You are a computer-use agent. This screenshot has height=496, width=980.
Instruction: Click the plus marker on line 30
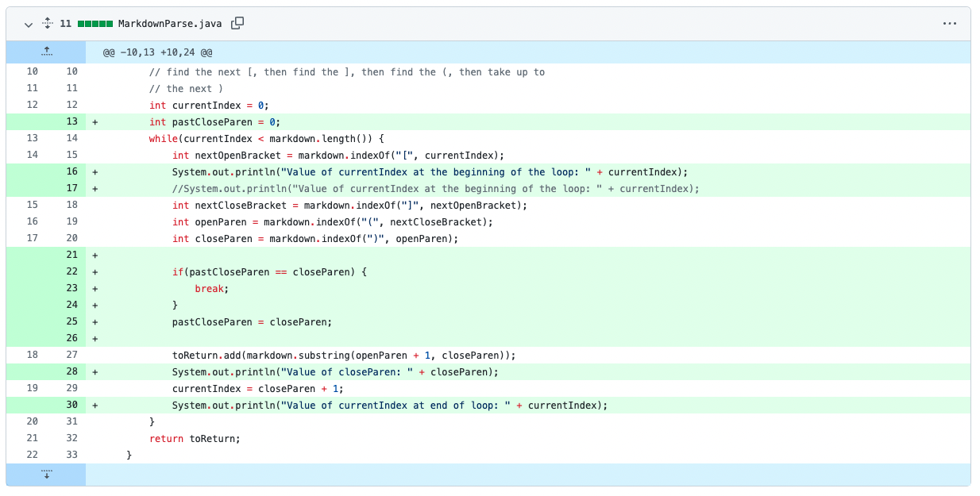(x=95, y=406)
